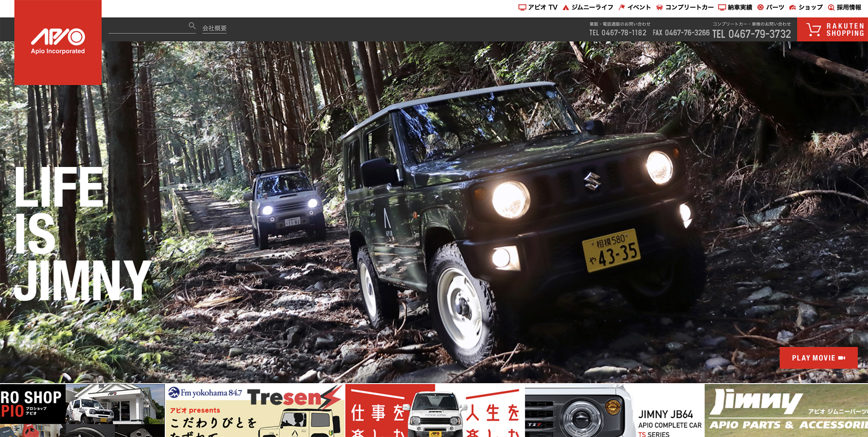Open the 採用情報 menu item
This screenshot has width=868, height=437.
point(845,7)
